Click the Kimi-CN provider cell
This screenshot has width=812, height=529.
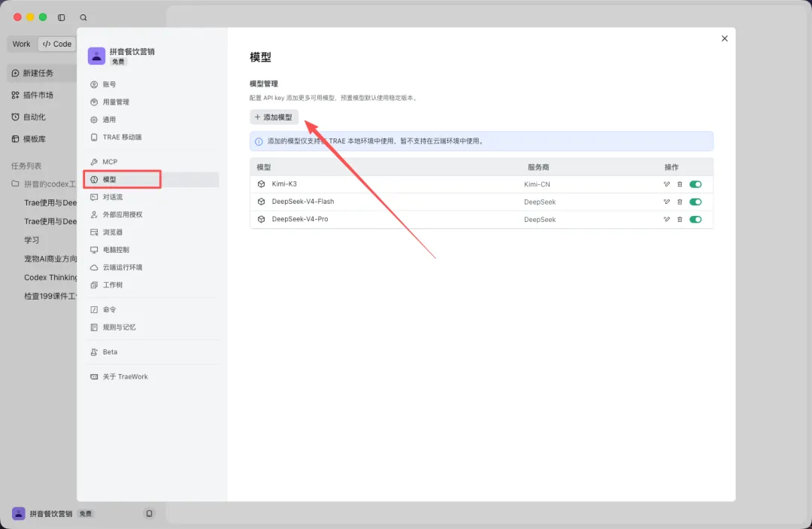pos(537,184)
